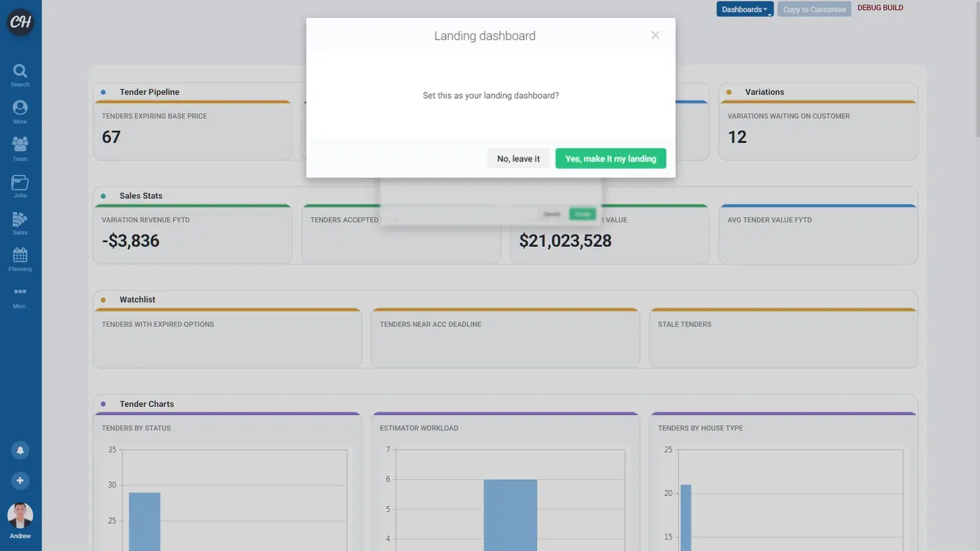Click the Sales Stats section header

[141, 195]
